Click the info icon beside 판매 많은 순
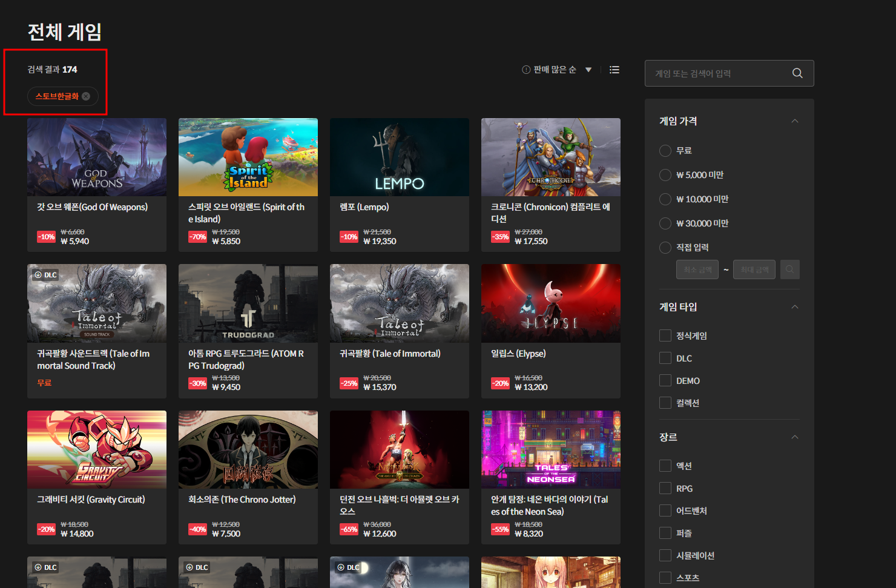Image resolution: width=896 pixels, height=588 pixels. [x=526, y=70]
